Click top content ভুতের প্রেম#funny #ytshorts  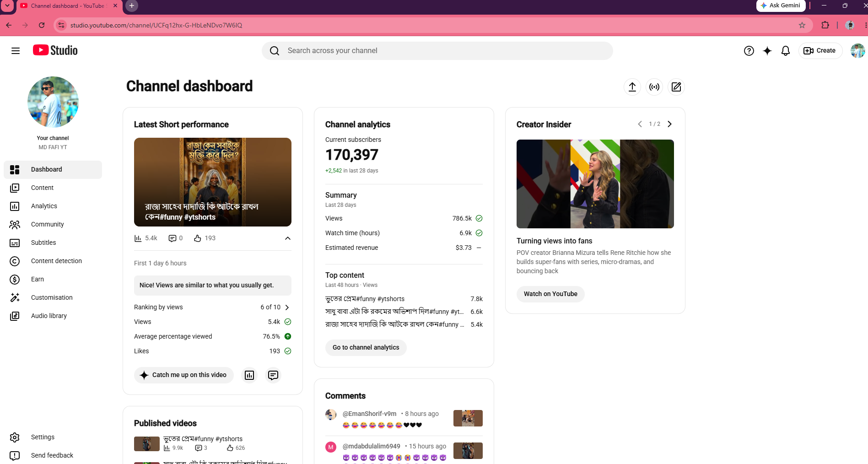[365, 299]
